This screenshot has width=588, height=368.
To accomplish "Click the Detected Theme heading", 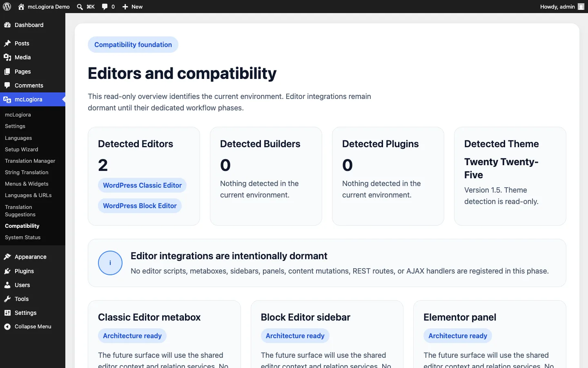I will tap(501, 144).
